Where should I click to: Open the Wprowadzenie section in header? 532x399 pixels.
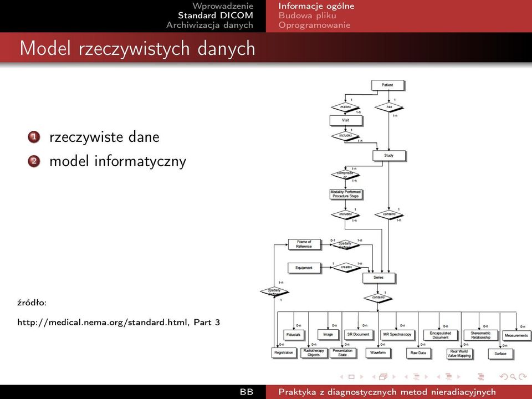[x=223, y=6]
